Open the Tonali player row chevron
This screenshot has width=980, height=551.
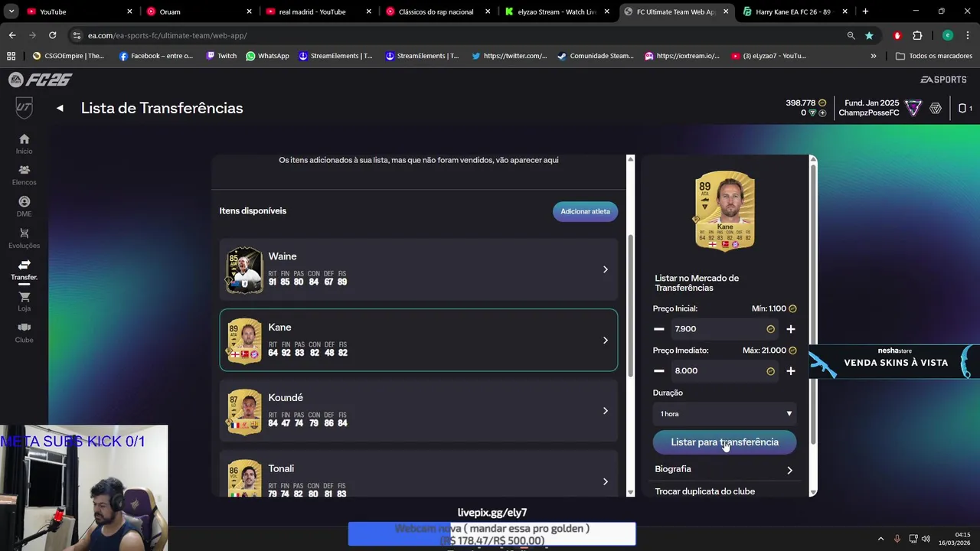[605, 481]
